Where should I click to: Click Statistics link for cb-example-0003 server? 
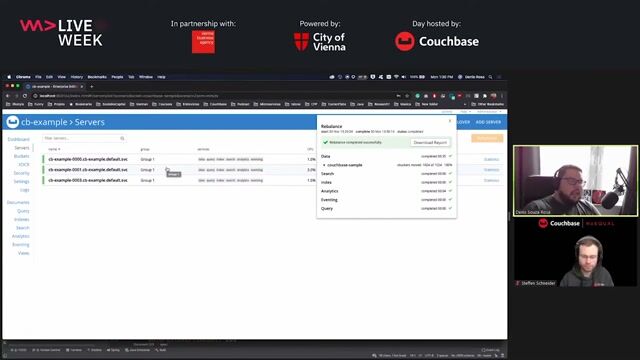pos(491,180)
